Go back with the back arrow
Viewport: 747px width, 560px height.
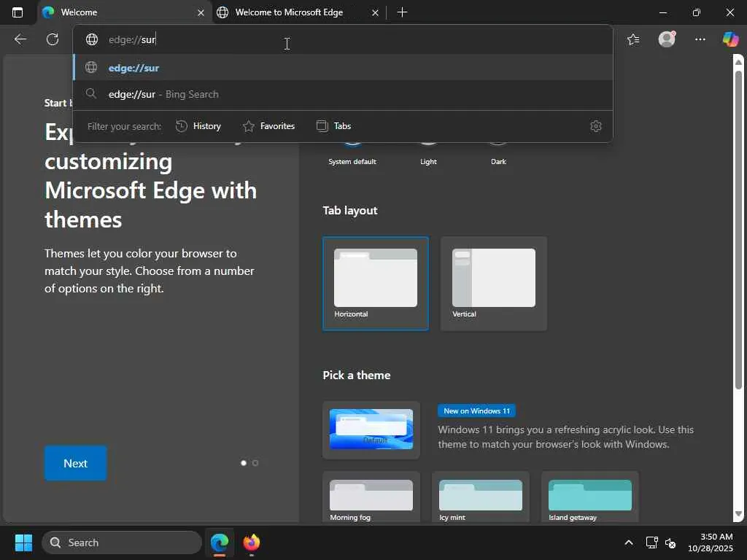click(20, 39)
